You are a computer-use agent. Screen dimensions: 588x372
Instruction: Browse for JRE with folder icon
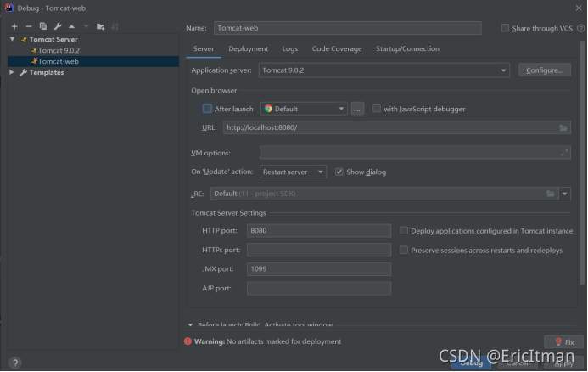point(550,194)
